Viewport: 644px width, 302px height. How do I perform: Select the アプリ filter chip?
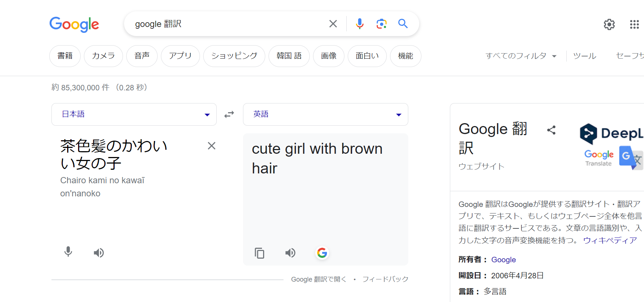[180, 56]
